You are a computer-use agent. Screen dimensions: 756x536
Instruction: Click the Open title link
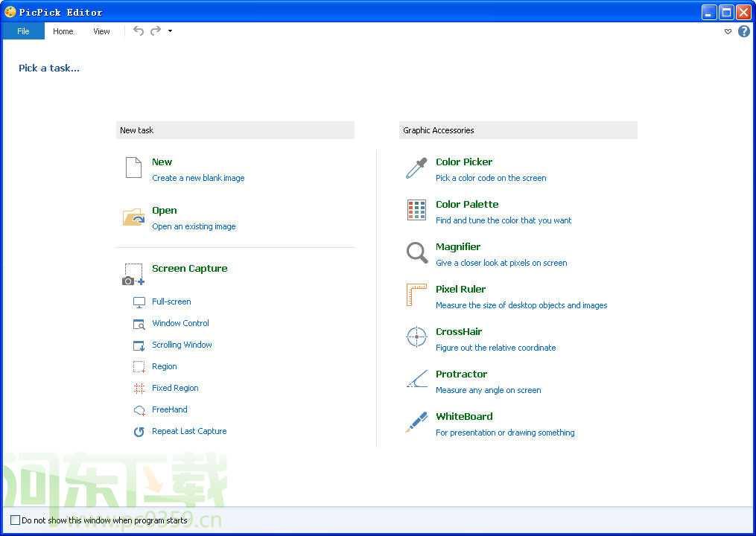click(x=165, y=210)
